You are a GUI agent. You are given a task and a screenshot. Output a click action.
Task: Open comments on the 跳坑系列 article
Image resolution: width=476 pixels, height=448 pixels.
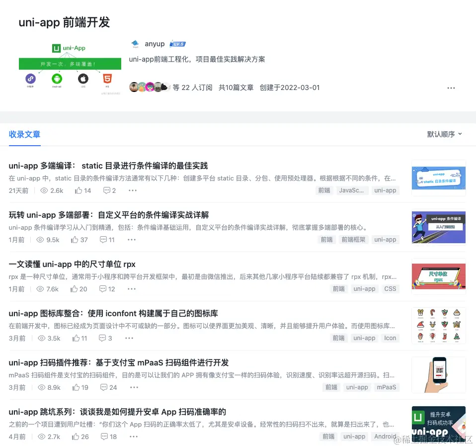point(104,437)
